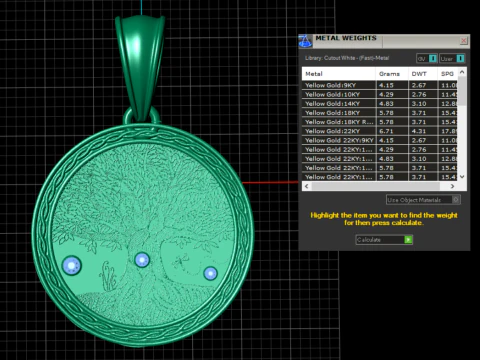The width and height of the screenshot is (480, 360).
Task: Click the 3.10 DWT value for 14KY
Action: point(419,104)
